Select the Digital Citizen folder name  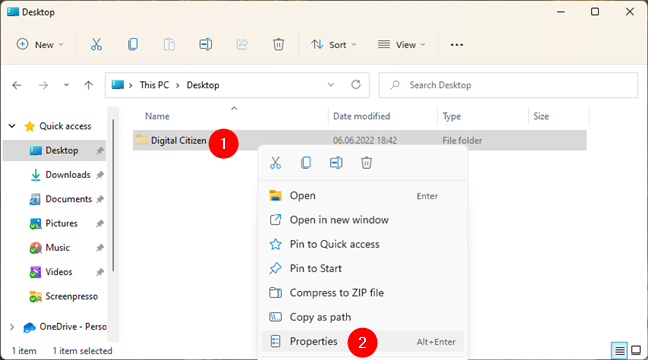[x=179, y=141]
